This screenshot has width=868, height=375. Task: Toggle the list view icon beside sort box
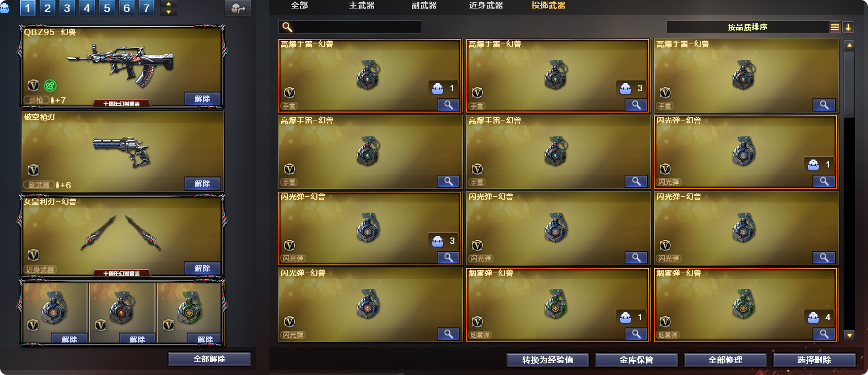(835, 27)
